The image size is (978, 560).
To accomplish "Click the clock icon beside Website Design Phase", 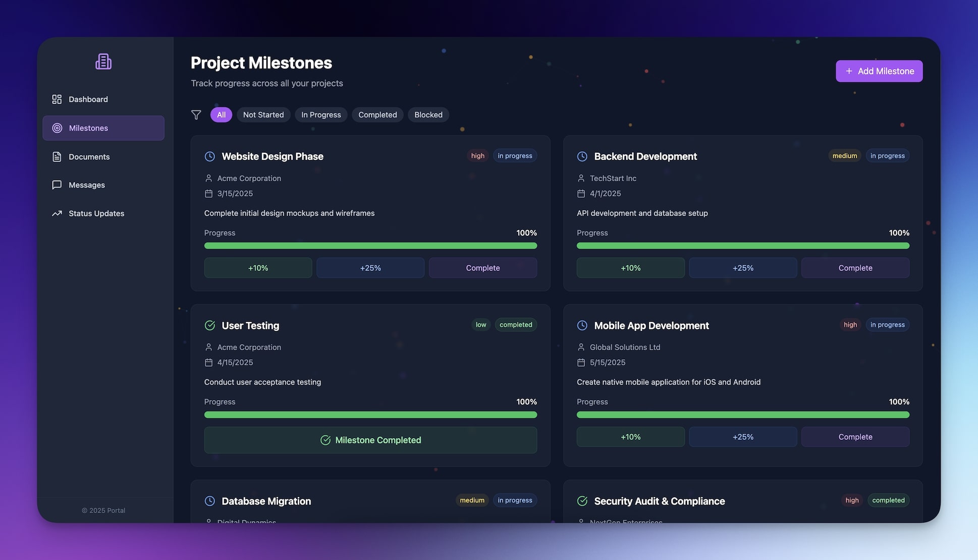I will (209, 156).
